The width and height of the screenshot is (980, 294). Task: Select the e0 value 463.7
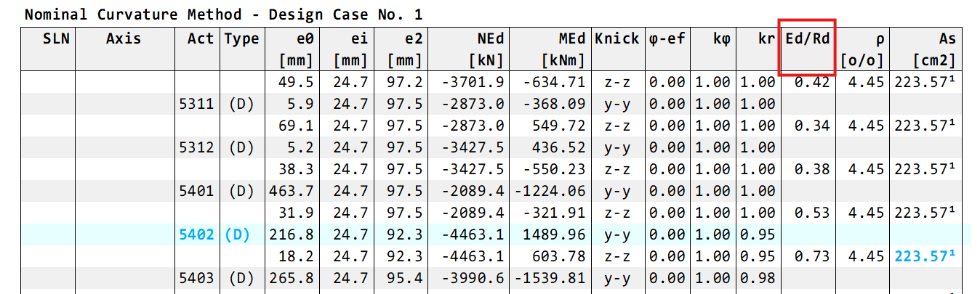(x=294, y=192)
